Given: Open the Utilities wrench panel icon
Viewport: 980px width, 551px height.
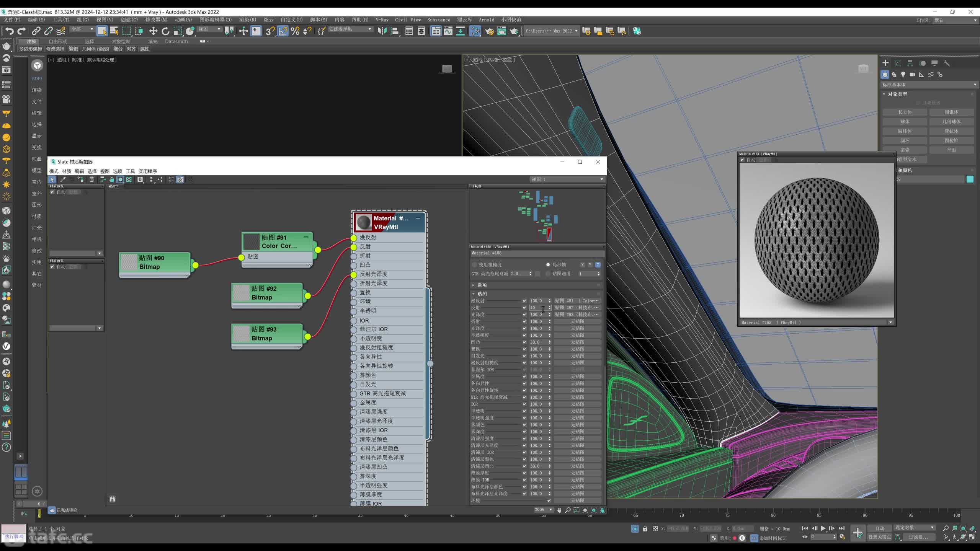Looking at the screenshot, I should pyautogui.click(x=947, y=63).
